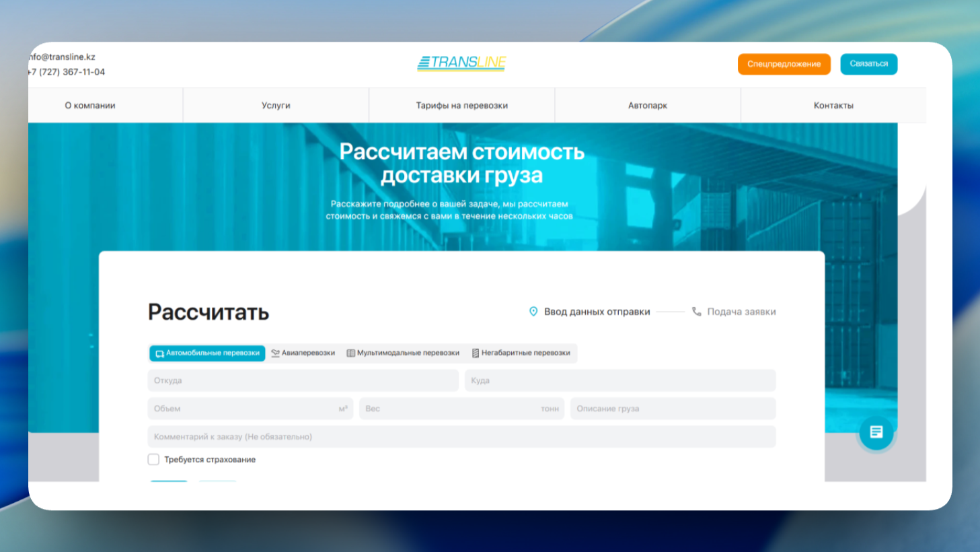Focus the Откуда origin field

(x=303, y=380)
